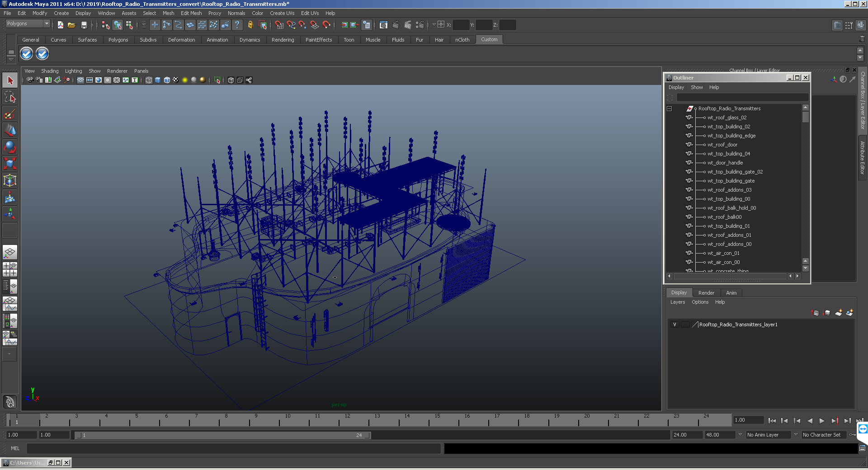The height and width of the screenshot is (470, 868).
Task: Enable snap to curves magnet
Action: pos(291,25)
